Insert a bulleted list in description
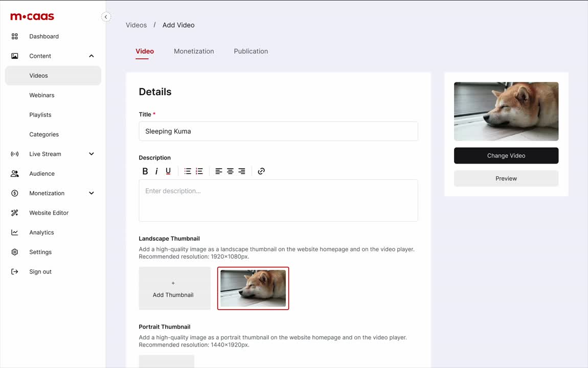Screen dimensions: 588x368 pyautogui.click(x=188, y=171)
